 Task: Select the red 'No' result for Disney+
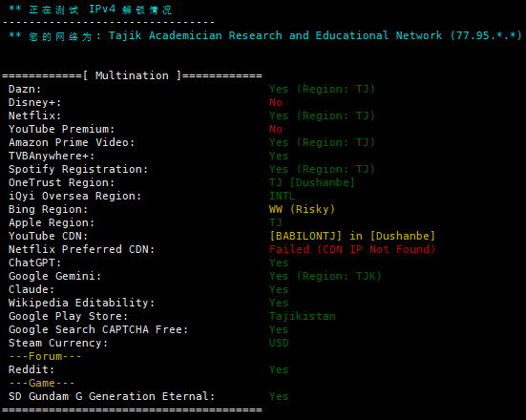tap(276, 103)
